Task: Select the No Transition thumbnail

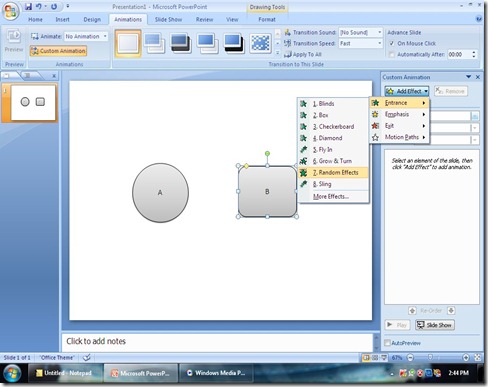Action: tap(128, 43)
